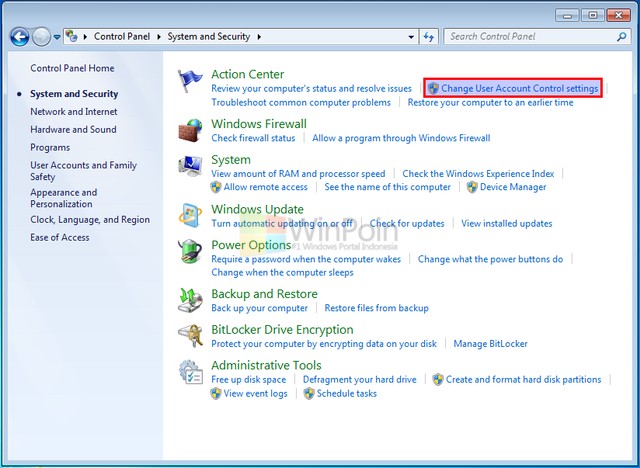
Task: Click View amount of RAM and processor speed
Action: (298, 174)
